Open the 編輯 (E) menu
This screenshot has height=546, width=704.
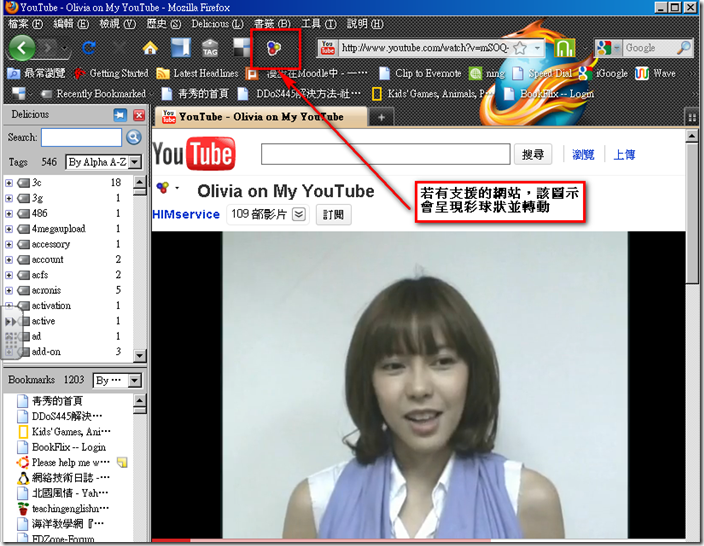pyautogui.click(x=71, y=24)
